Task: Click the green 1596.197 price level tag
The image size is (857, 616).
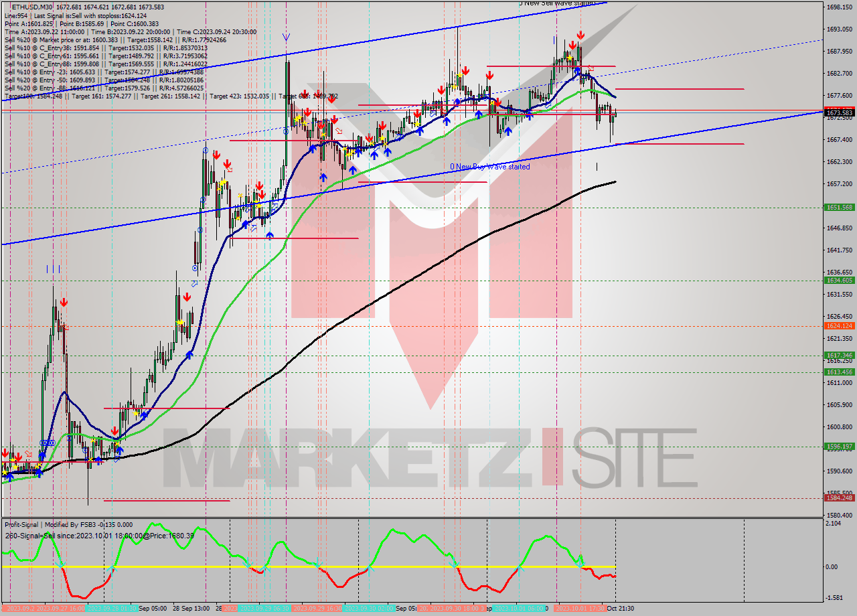Action: [839, 447]
